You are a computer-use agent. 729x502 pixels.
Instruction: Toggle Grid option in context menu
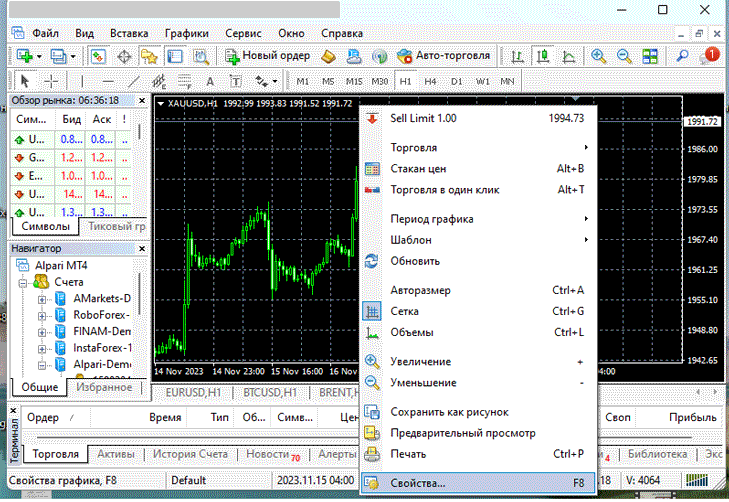(x=406, y=311)
